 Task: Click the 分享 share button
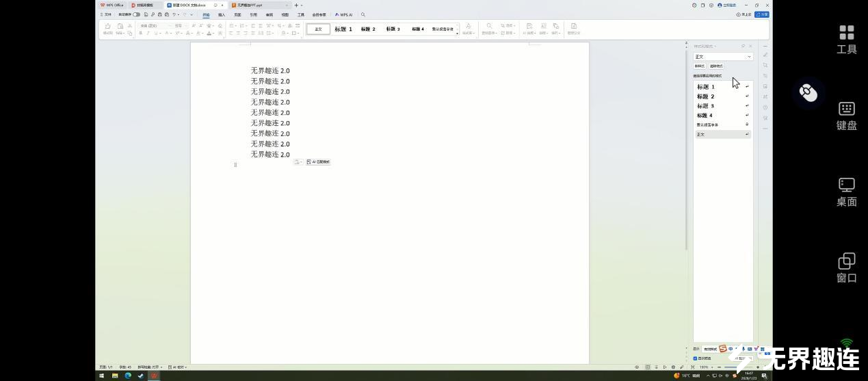pyautogui.click(x=762, y=14)
